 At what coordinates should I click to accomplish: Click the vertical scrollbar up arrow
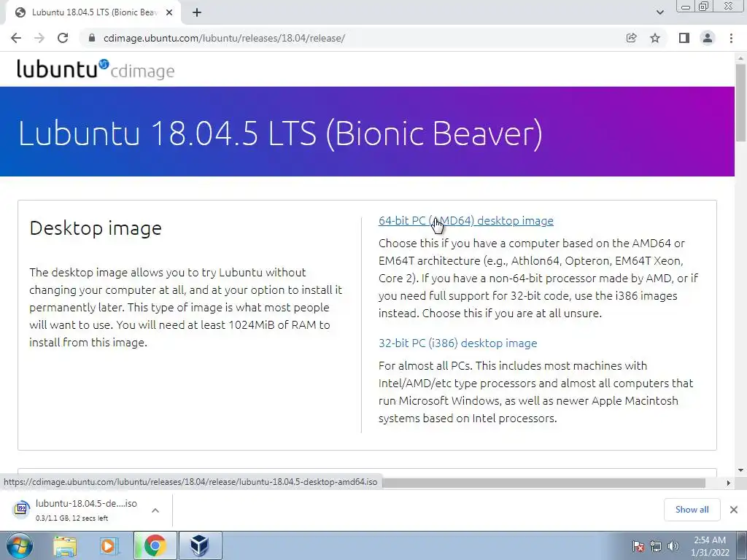tap(740, 57)
